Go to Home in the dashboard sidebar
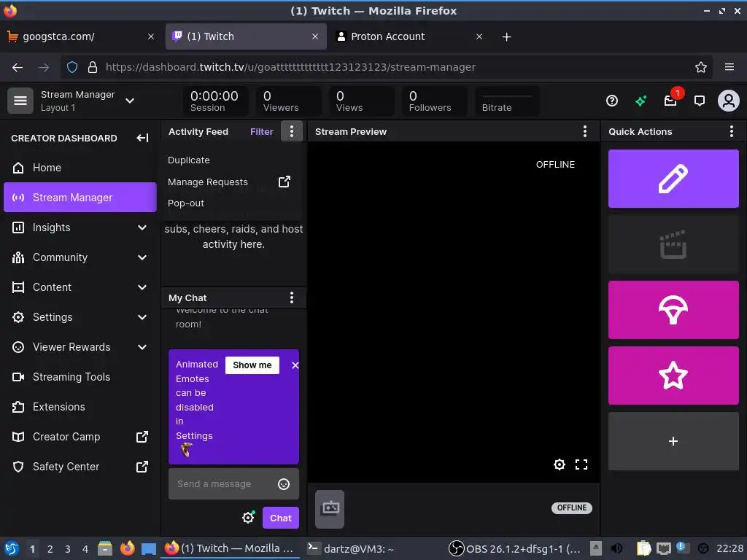The width and height of the screenshot is (747, 560). tap(80, 168)
